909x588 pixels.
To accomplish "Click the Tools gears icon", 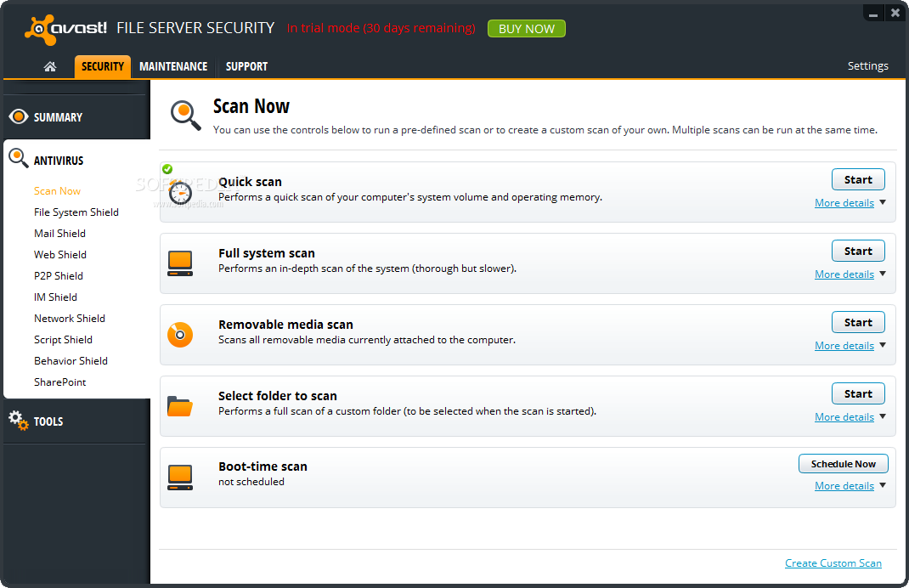I will click(19, 421).
